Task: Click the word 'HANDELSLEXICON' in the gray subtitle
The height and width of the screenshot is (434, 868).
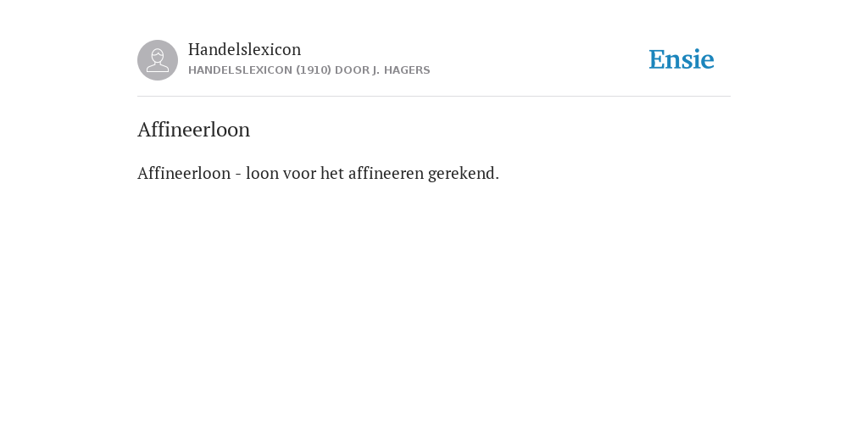Action: click(240, 70)
